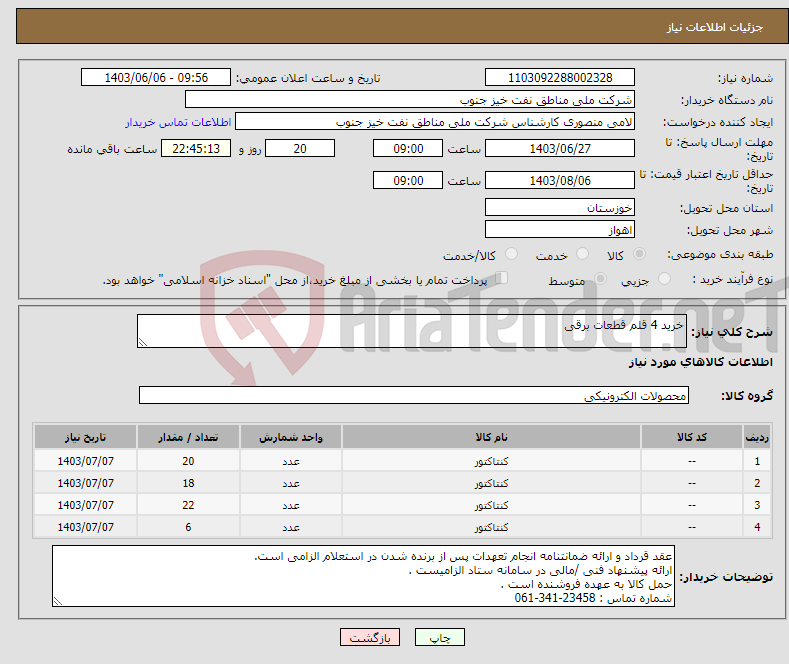Click the واحد شمارش column header
Viewport: 789px width, 664px height.
(291, 437)
